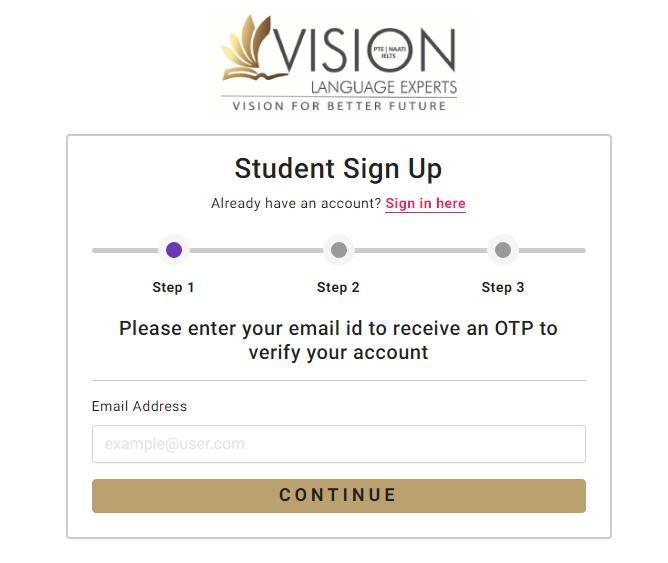This screenshot has width=668, height=563.
Task: Click the Email Address field label
Action: click(x=139, y=406)
